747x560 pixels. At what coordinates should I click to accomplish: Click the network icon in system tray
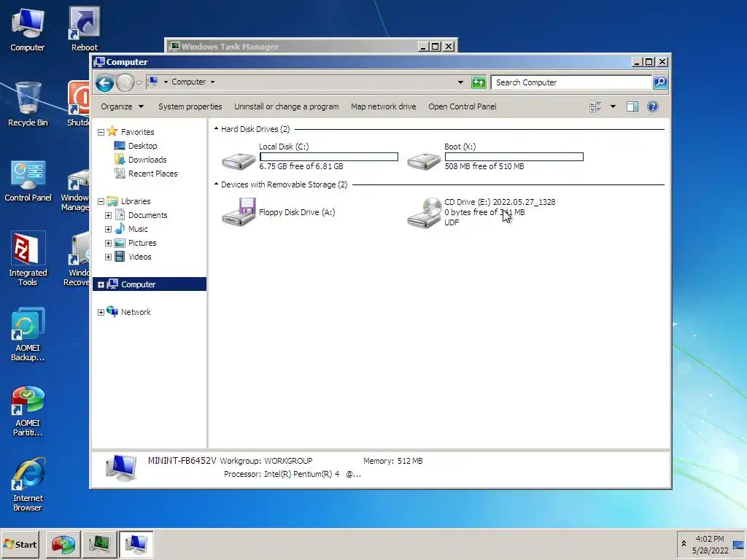[738, 544]
